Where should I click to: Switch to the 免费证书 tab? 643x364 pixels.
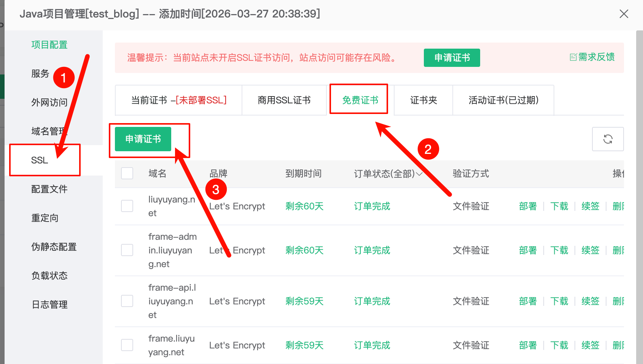click(360, 100)
